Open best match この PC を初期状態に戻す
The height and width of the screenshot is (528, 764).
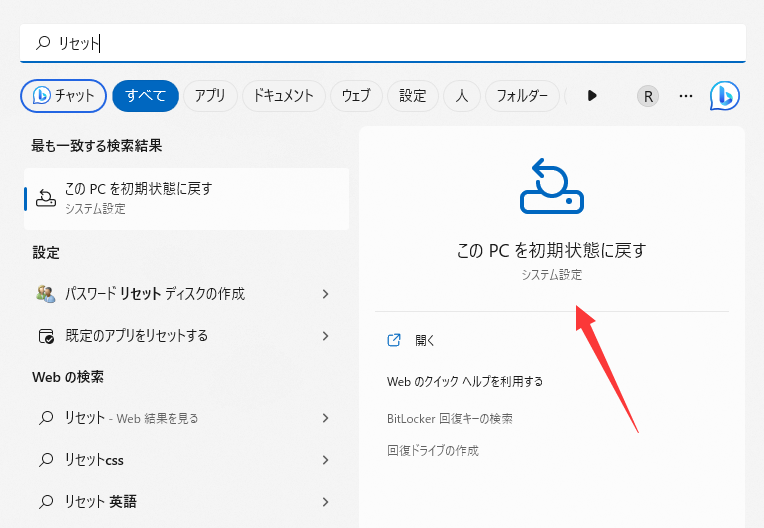187,199
